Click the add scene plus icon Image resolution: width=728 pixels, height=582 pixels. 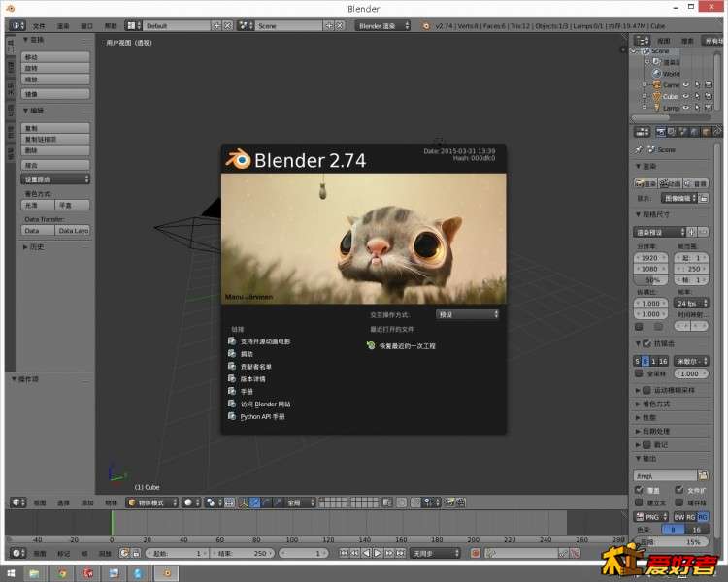click(329, 25)
